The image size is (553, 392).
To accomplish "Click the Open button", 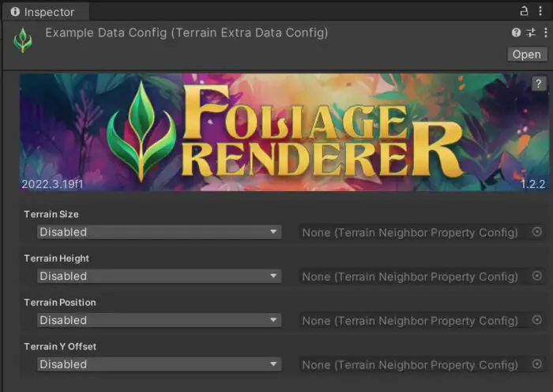I will [526, 55].
